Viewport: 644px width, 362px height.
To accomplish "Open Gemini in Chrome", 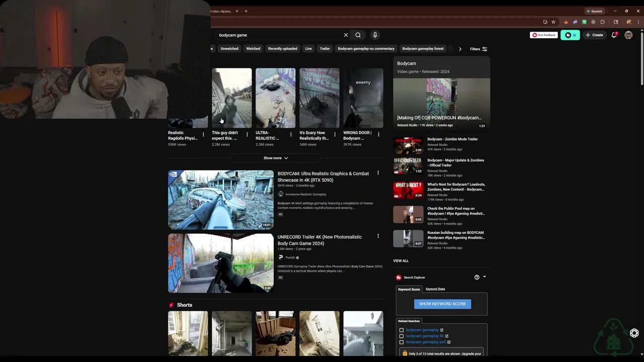I will (x=594, y=11).
